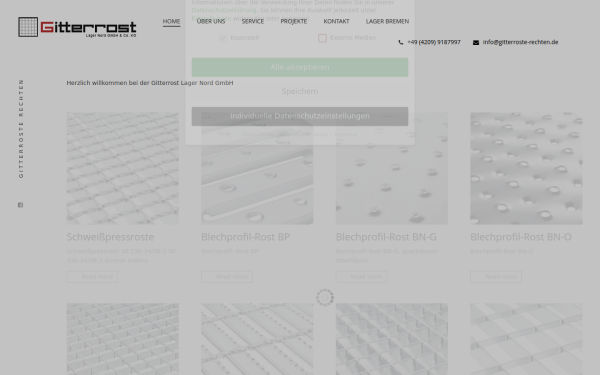Click Read more under Blechprofil-Rost BN-G
The width and height of the screenshot is (600, 375).
coord(361,277)
